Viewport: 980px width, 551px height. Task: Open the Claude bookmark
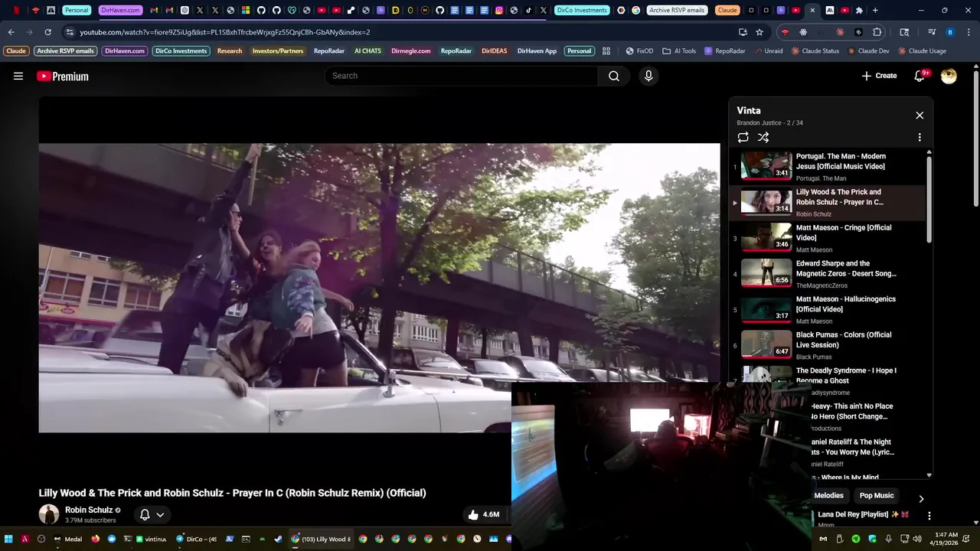click(x=16, y=51)
